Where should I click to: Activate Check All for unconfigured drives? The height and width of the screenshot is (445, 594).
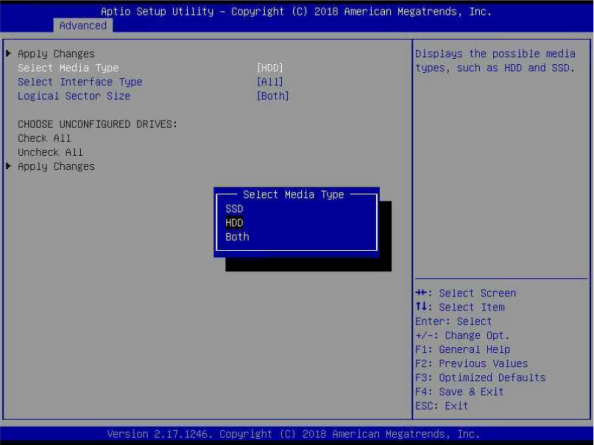click(44, 138)
